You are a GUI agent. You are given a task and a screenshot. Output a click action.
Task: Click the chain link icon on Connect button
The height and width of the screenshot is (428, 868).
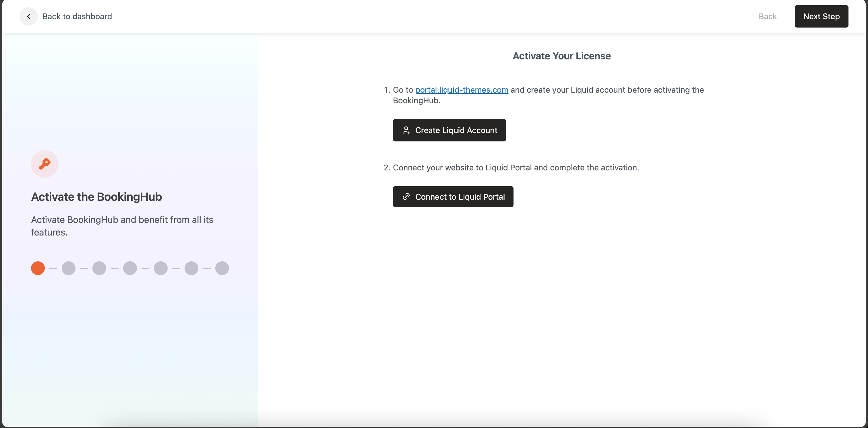[406, 197]
